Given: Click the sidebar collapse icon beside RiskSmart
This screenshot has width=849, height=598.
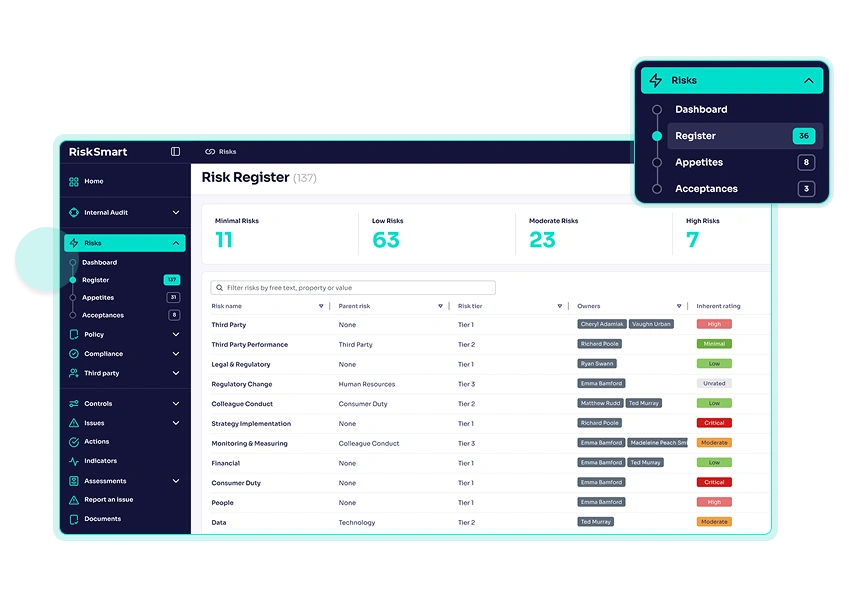Looking at the screenshot, I should point(175,151).
